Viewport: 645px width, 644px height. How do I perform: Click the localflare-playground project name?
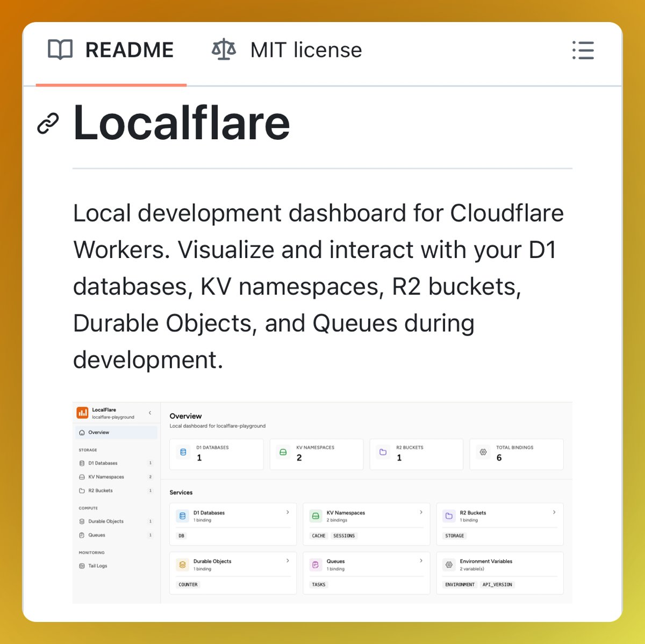(x=113, y=417)
